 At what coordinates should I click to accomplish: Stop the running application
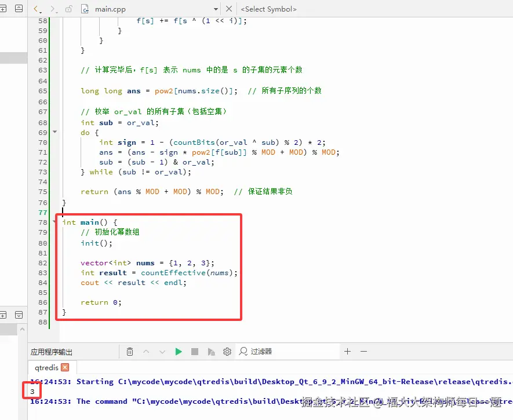tap(195, 352)
